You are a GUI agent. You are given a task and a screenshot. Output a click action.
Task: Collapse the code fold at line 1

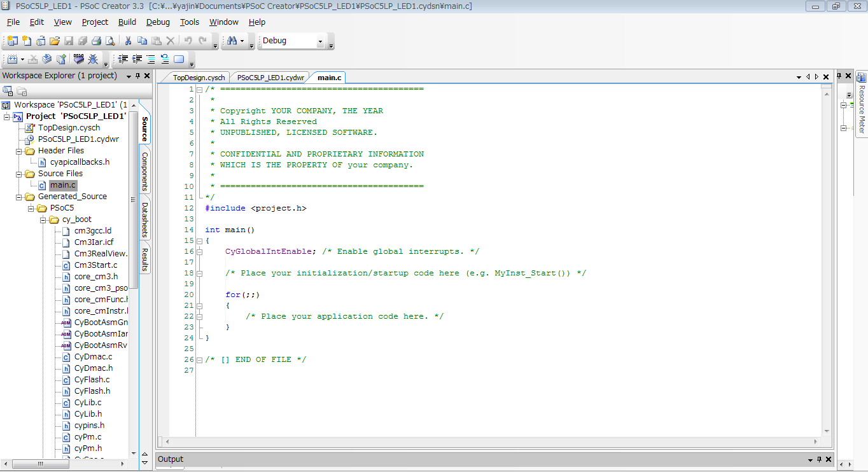pyautogui.click(x=199, y=90)
